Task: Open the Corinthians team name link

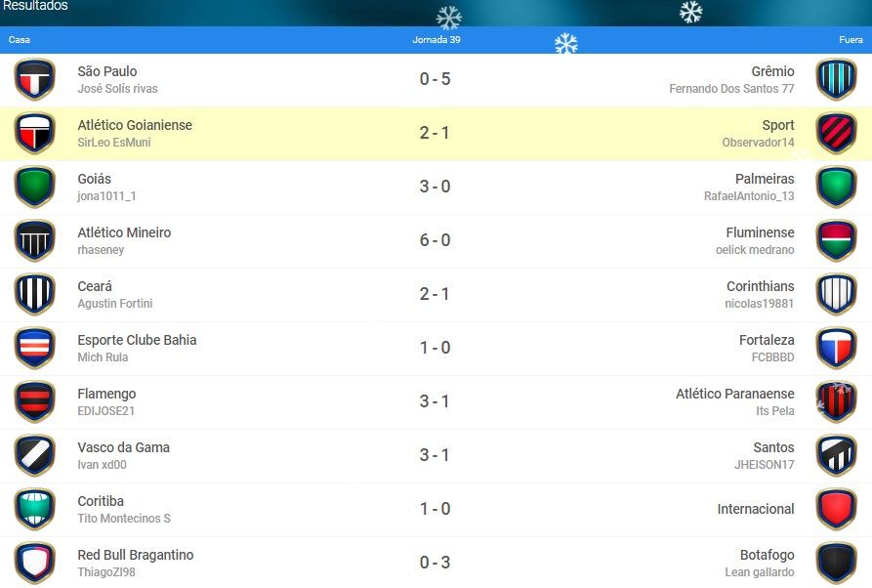Action: click(761, 286)
